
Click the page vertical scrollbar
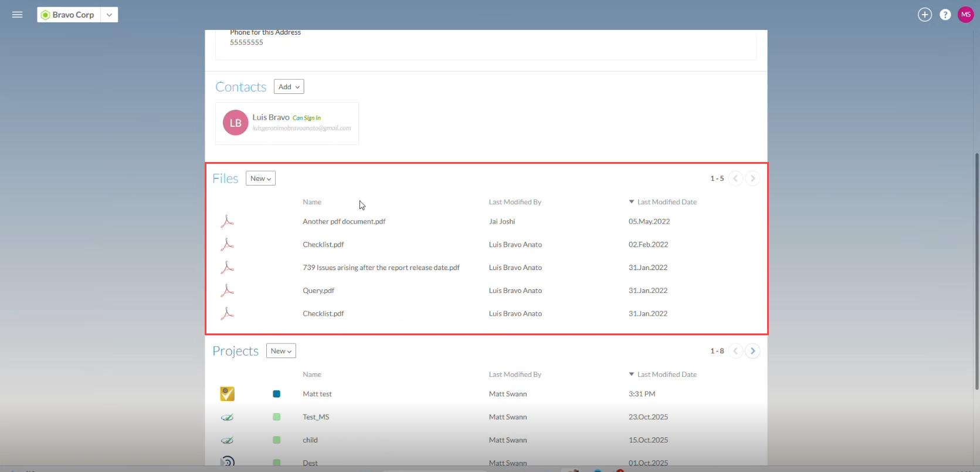pos(976,271)
